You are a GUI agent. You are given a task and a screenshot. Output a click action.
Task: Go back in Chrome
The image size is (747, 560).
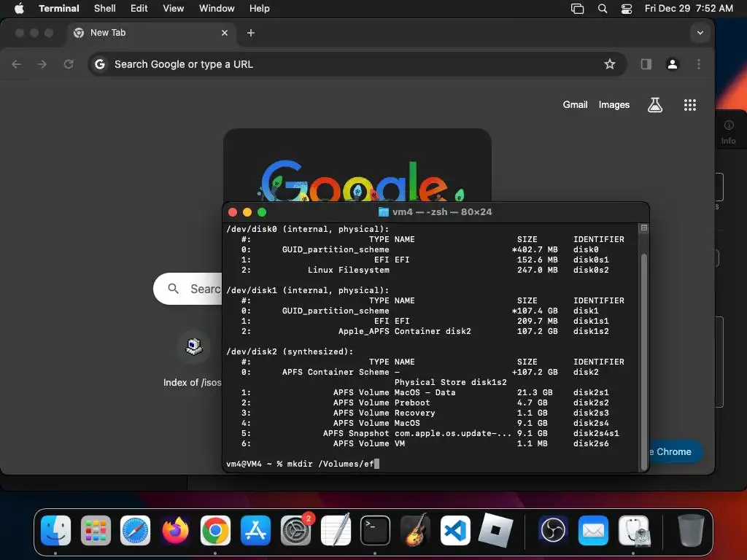[17, 64]
